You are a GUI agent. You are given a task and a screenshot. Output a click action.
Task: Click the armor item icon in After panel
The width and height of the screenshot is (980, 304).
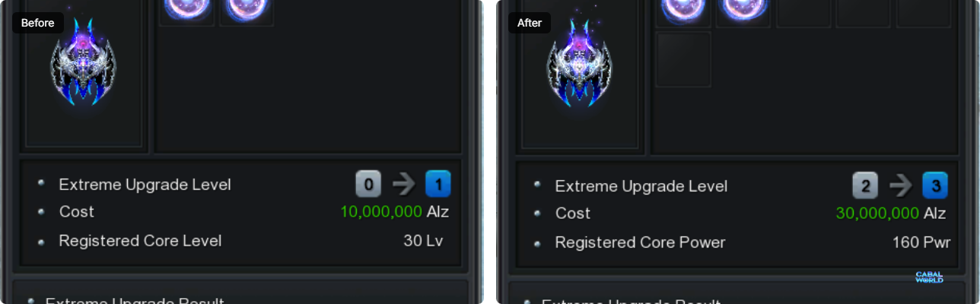point(580,63)
